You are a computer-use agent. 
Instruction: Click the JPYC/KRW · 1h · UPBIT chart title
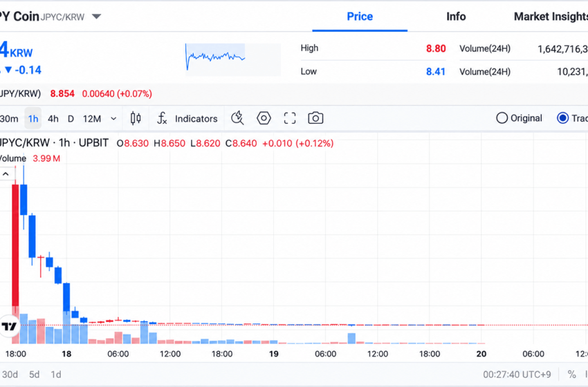[x=54, y=143]
